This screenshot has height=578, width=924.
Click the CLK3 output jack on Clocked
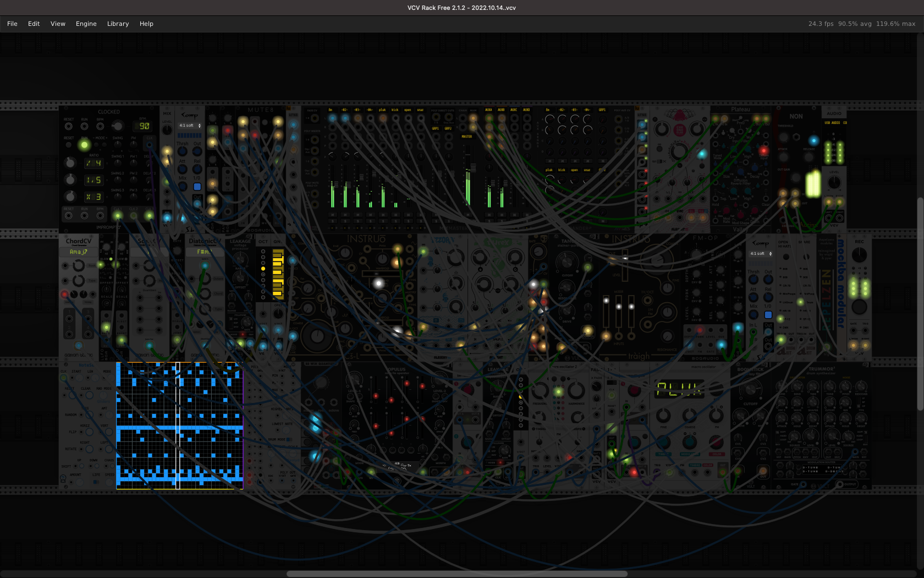(x=149, y=216)
